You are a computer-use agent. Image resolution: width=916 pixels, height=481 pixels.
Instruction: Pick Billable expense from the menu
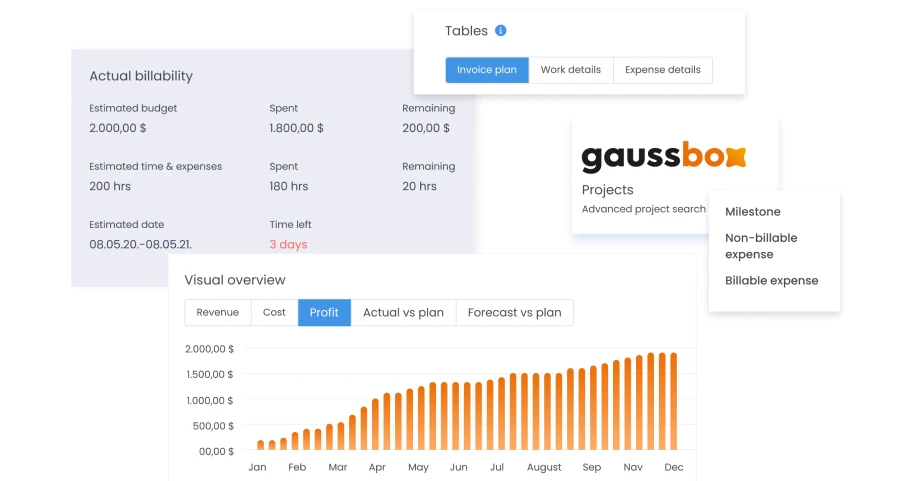pyautogui.click(x=771, y=281)
